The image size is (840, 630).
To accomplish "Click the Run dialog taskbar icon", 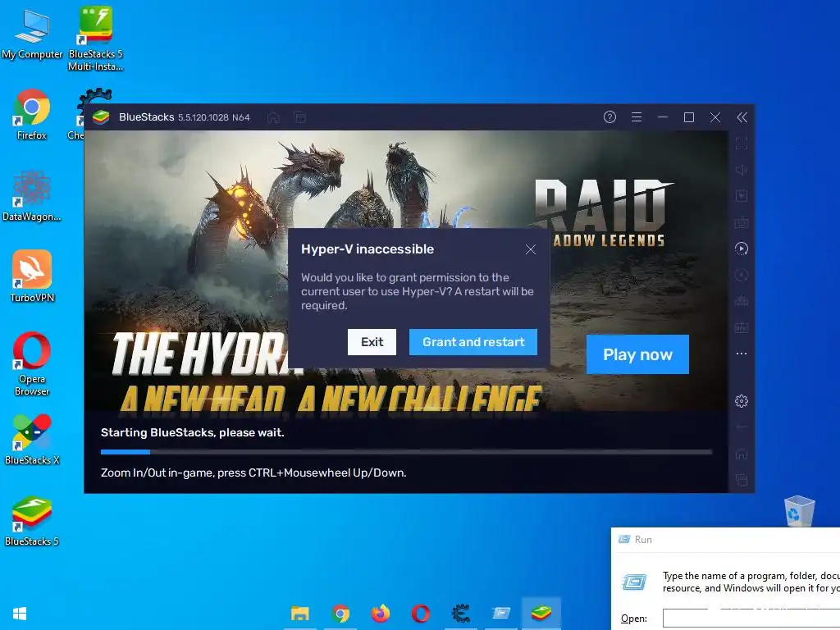I will click(501, 614).
